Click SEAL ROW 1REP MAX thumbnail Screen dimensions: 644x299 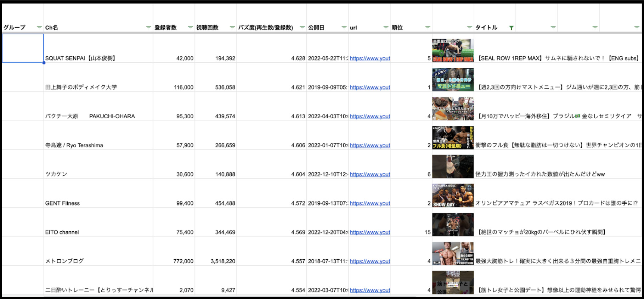pyautogui.click(x=453, y=50)
